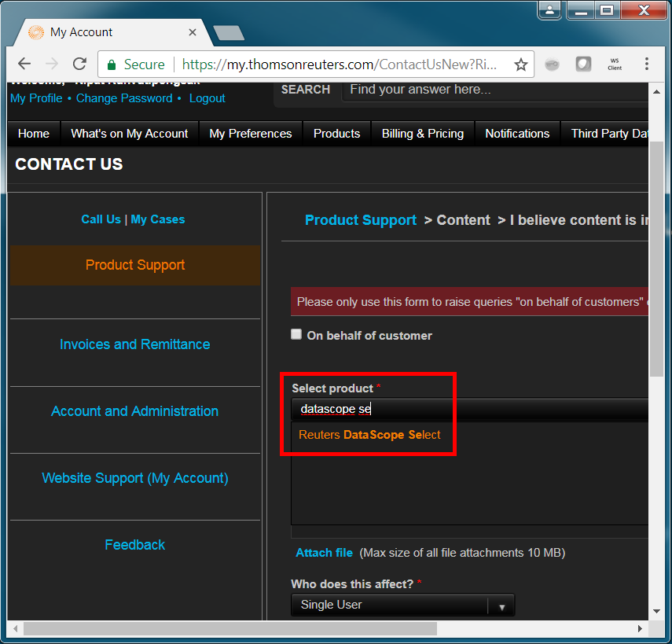
Task: Go back using the browser back arrow
Action: pyautogui.click(x=24, y=64)
